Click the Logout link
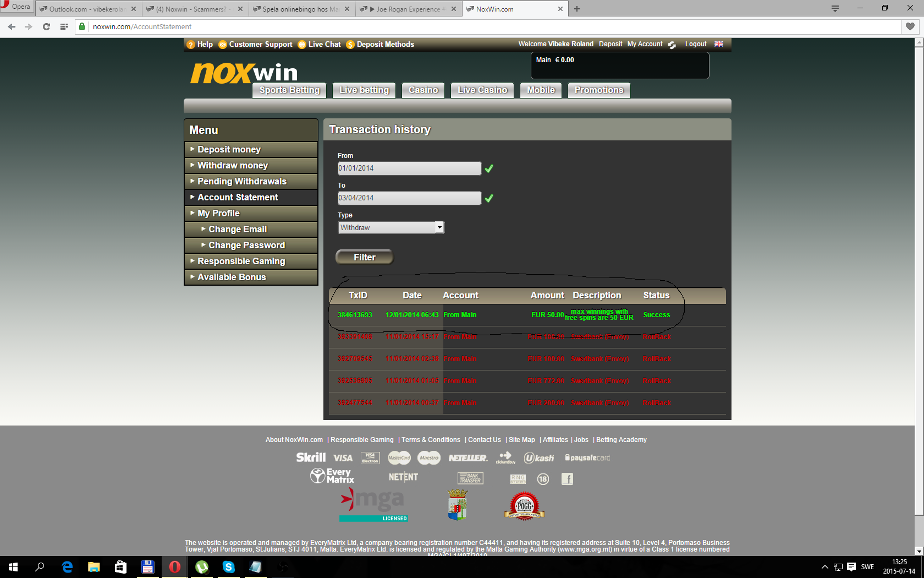Image resolution: width=924 pixels, height=578 pixels. point(696,44)
